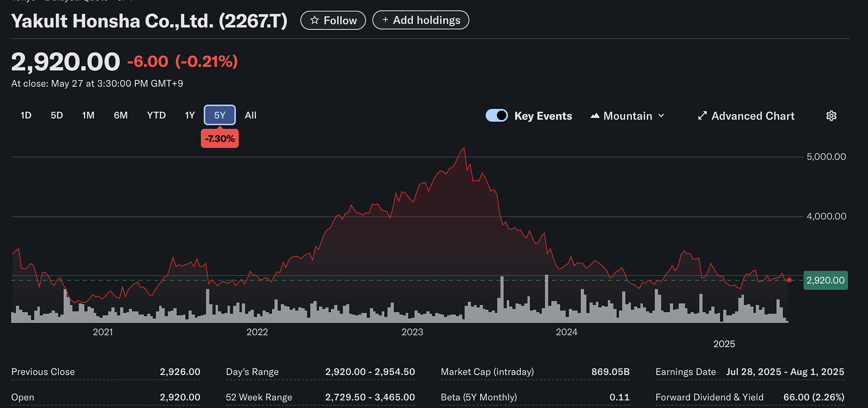Click the Earnings Date value Jul 28, 2025 - Aug 1, 2025
Screen dimensions: 868x408
785,372
